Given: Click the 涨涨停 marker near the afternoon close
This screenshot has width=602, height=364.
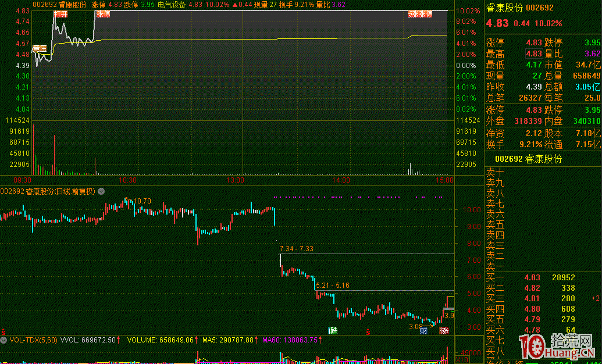Looking at the screenshot, I should tap(421, 14).
